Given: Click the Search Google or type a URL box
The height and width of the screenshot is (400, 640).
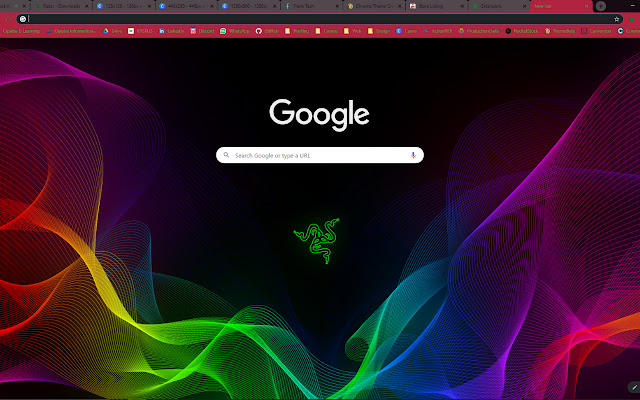Looking at the screenshot, I should click(x=320, y=155).
